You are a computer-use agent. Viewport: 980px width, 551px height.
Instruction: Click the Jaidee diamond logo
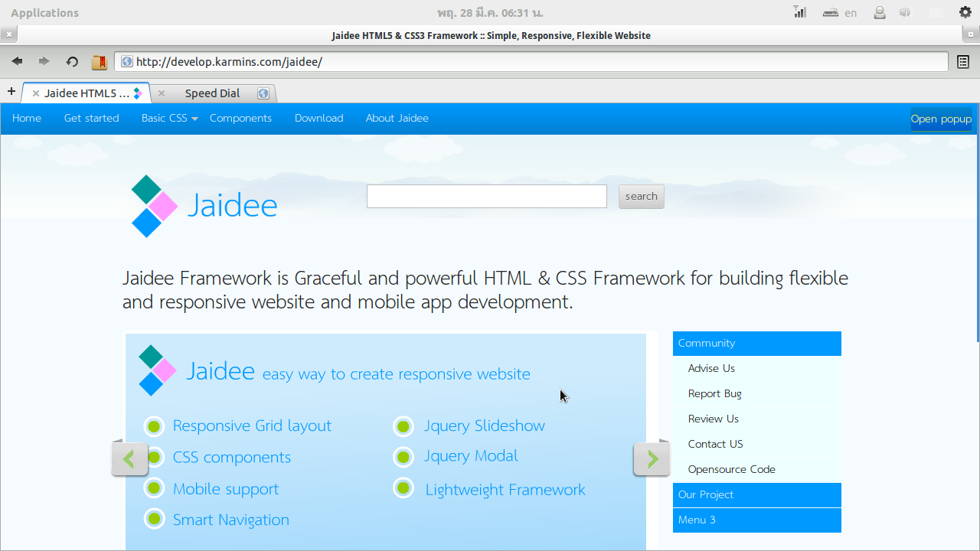153,205
